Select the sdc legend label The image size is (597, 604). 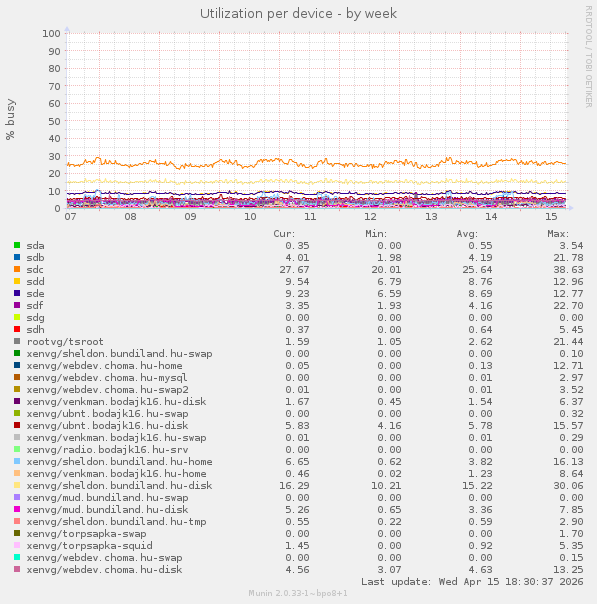point(35,270)
